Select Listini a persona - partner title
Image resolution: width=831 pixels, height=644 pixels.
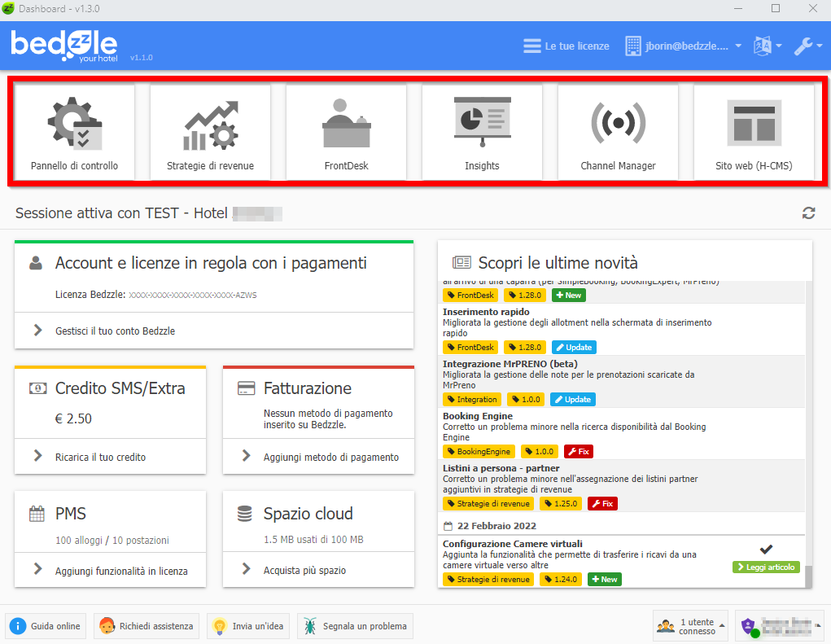501,468
